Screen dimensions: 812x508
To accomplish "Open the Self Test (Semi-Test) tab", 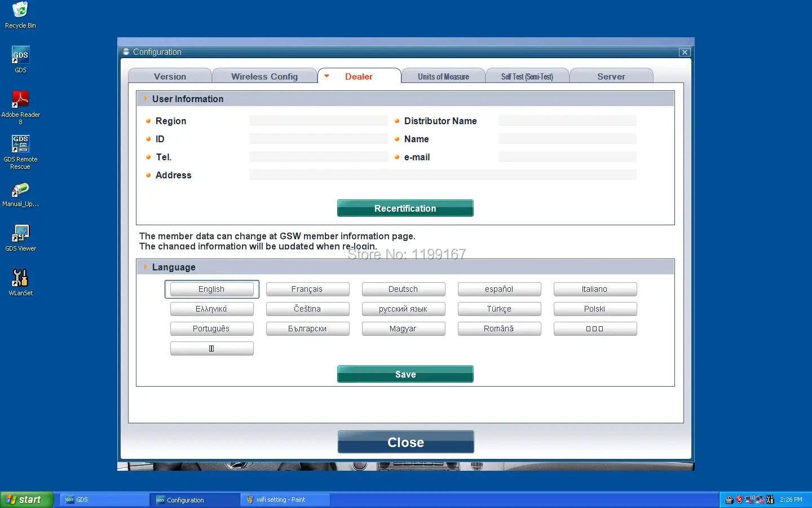I will pos(527,76).
